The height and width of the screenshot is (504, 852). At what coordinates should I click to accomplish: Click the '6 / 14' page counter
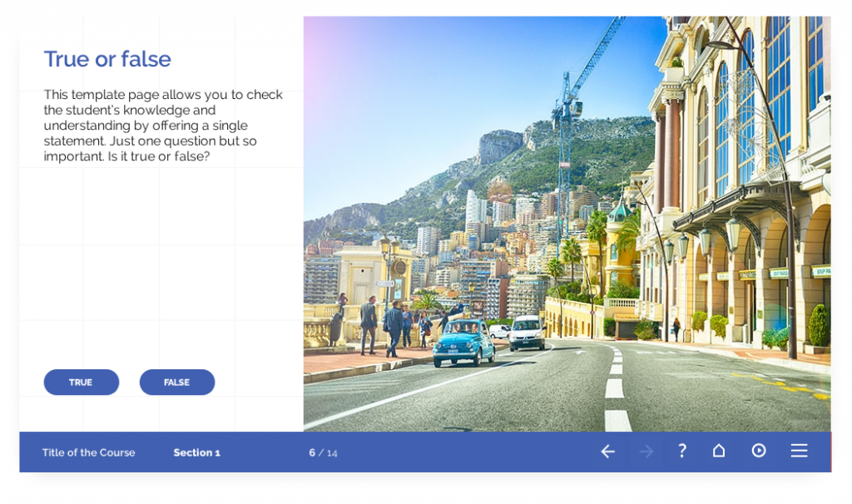pos(324,452)
